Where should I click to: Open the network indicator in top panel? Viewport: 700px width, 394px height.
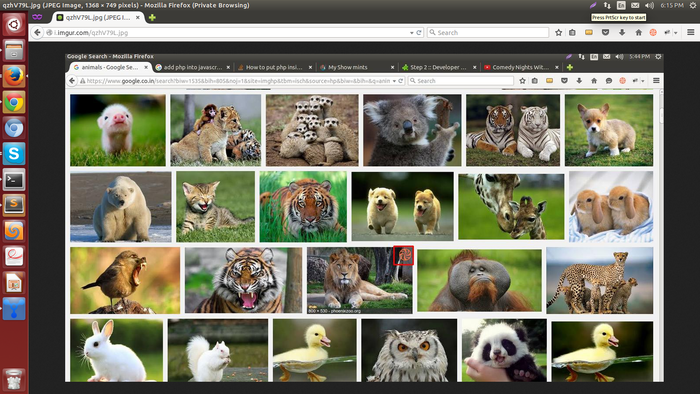click(x=607, y=5)
